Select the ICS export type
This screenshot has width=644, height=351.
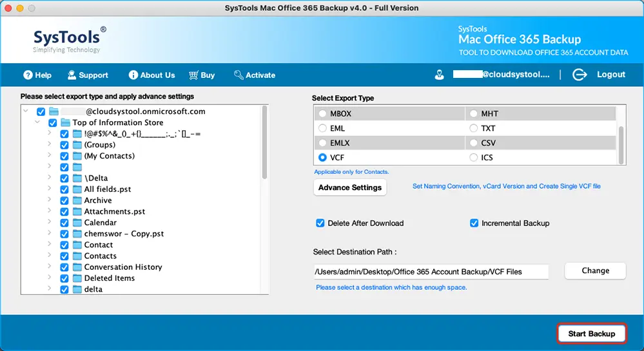[x=474, y=158]
